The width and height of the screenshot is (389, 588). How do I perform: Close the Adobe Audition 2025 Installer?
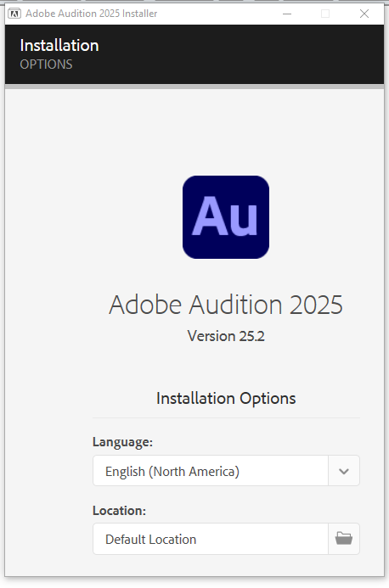point(364,14)
